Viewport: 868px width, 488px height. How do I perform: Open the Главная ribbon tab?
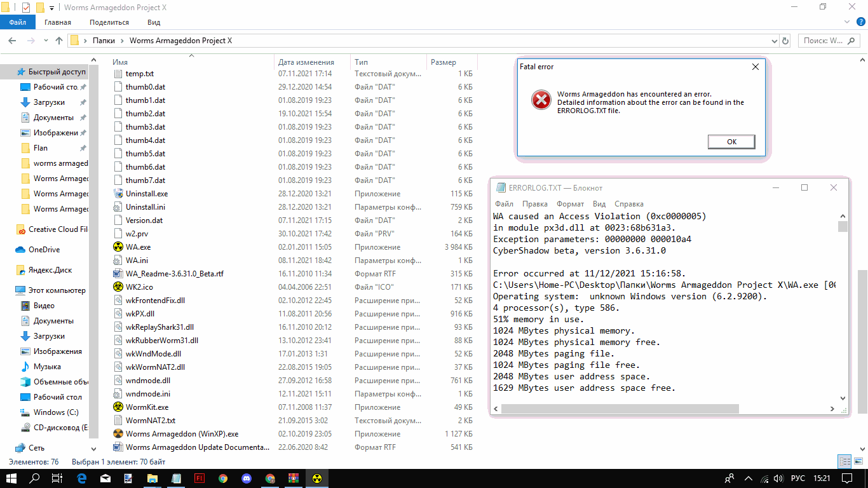[x=58, y=22]
